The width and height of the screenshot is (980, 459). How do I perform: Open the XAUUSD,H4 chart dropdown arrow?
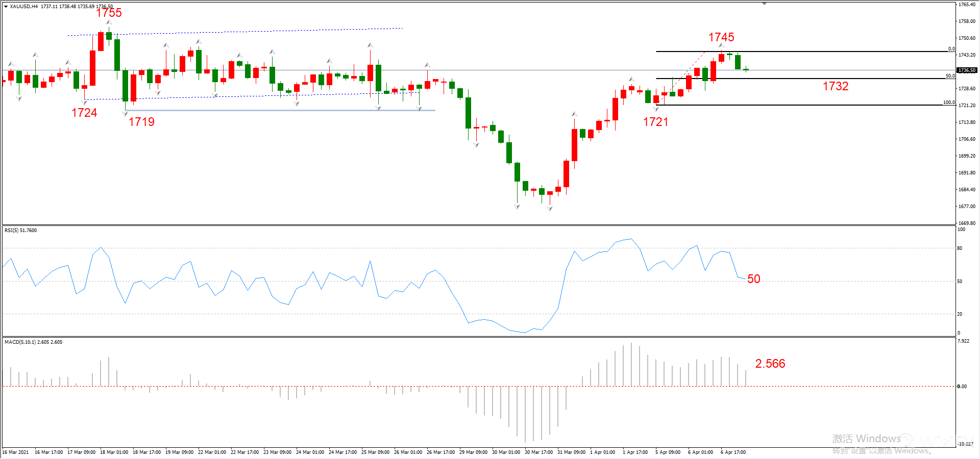point(6,7)
